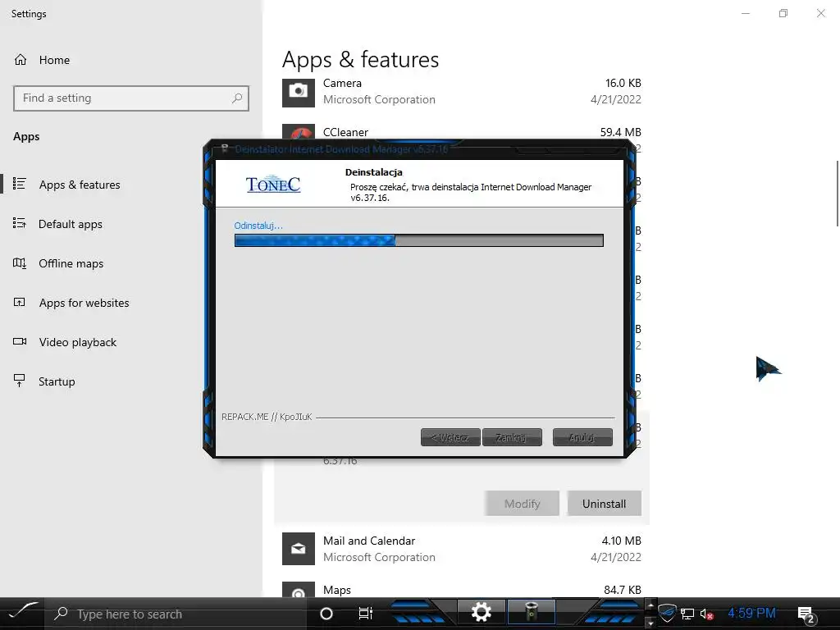The image size is (840, 630).
Task: Click taskbar overflow down arrow
Action: [x=651, y=623]
